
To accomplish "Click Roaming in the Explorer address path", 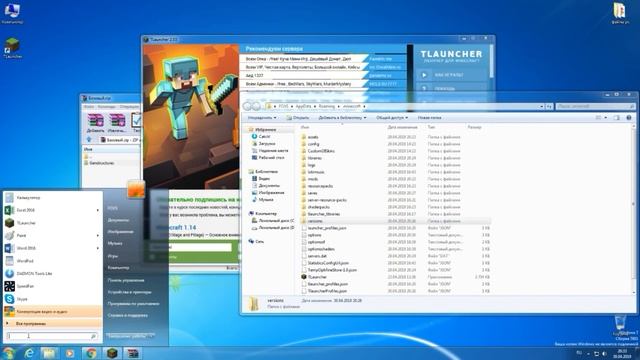I will click(327, 106).
